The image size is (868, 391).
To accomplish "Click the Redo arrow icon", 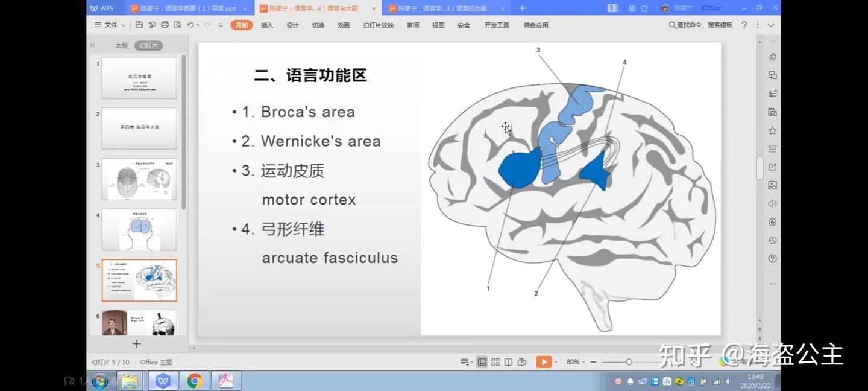I will (x=207, y=25).
